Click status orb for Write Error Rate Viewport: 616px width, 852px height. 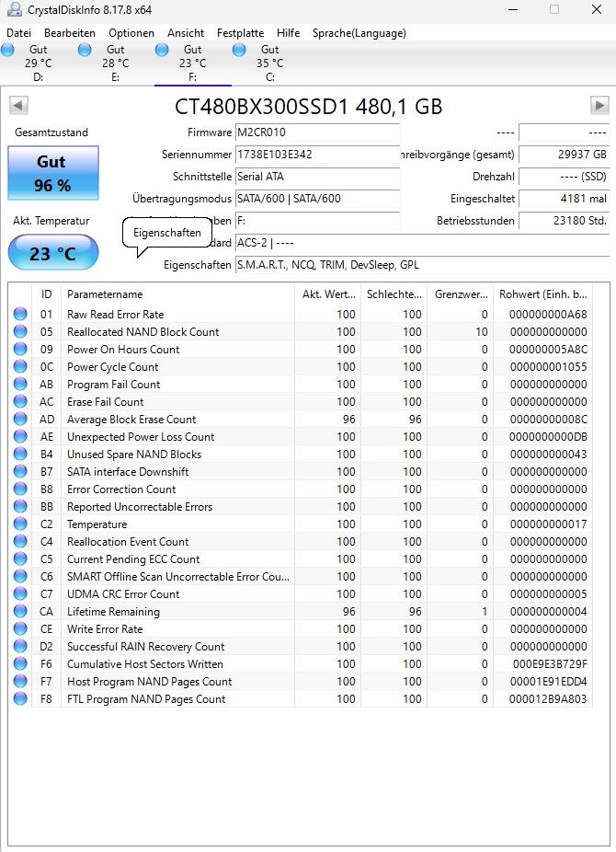[x=20, y=628]
